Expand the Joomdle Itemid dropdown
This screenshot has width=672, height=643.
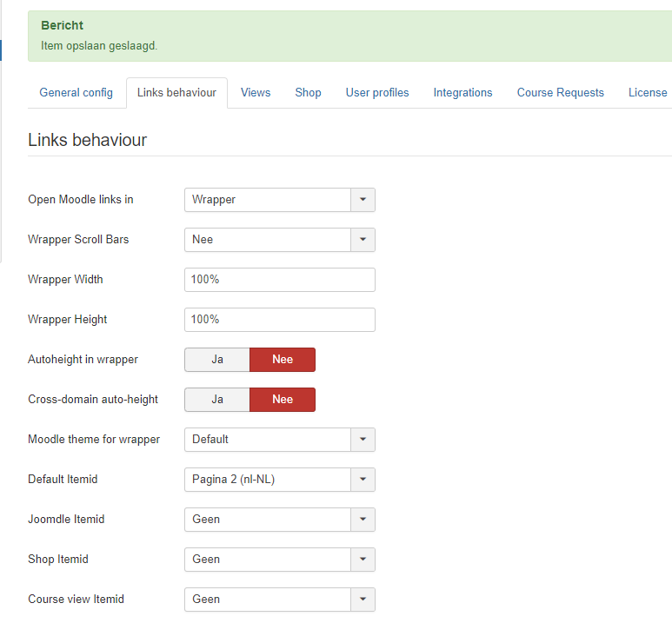click(279, 520)
